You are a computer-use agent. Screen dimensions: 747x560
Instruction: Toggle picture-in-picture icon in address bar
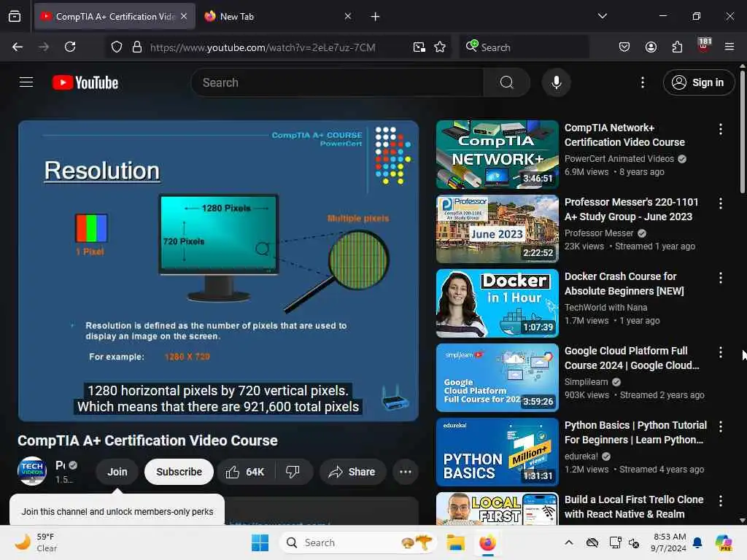point(419,47)
